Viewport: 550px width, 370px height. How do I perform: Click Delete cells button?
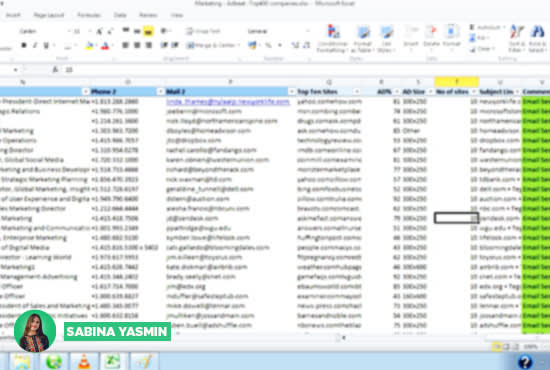(x=431, y=38)
